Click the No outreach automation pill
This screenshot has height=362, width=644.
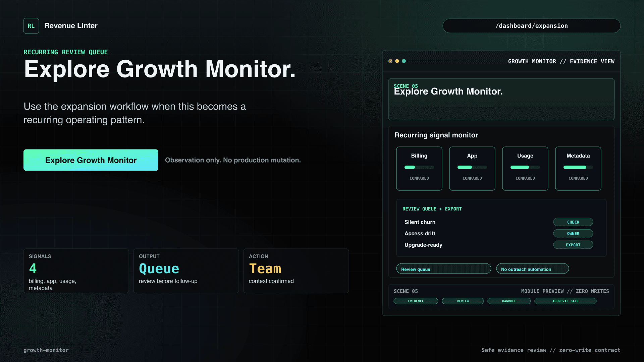point(532,269)
